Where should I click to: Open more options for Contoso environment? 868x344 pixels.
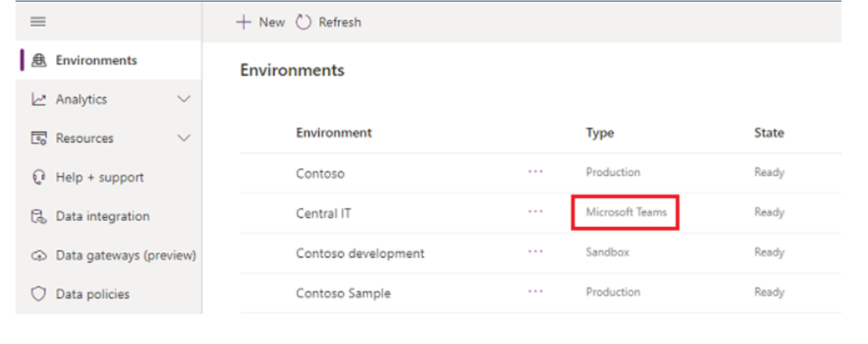tap(535, 173)
